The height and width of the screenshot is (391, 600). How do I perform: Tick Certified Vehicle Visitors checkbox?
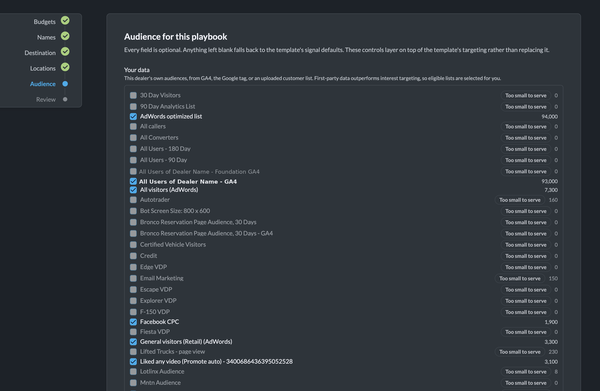(133, 244)
